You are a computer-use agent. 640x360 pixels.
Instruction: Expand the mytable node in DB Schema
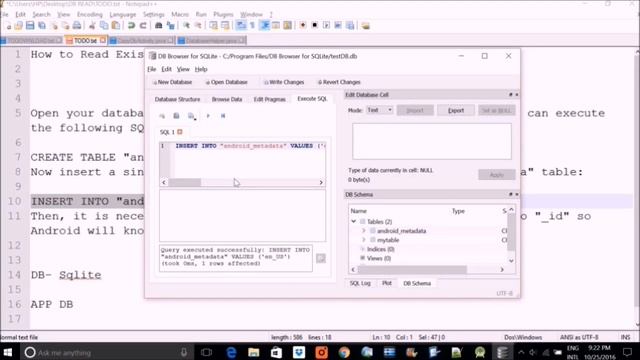[364, 240]
